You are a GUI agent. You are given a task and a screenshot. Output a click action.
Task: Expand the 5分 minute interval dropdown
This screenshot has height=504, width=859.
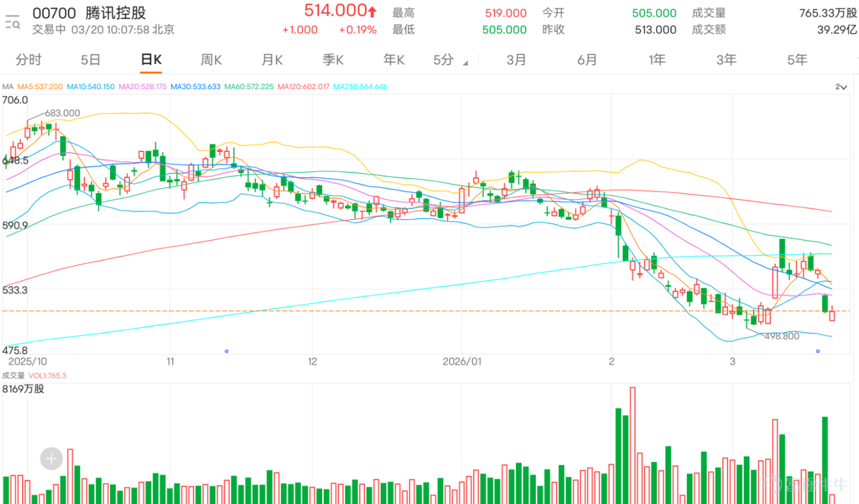pos(450,60)
